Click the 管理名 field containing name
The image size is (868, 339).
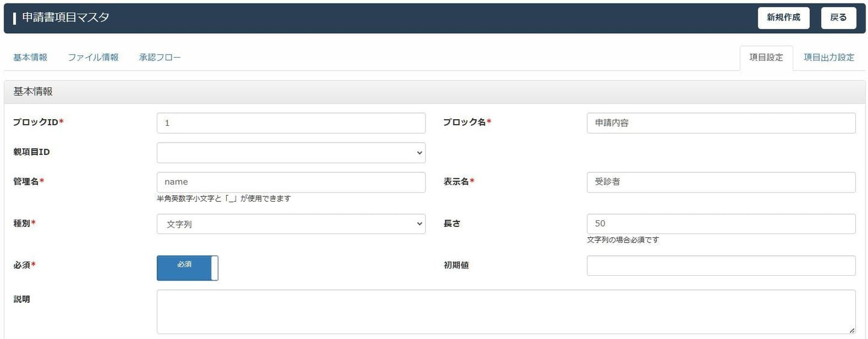point(291,182)
